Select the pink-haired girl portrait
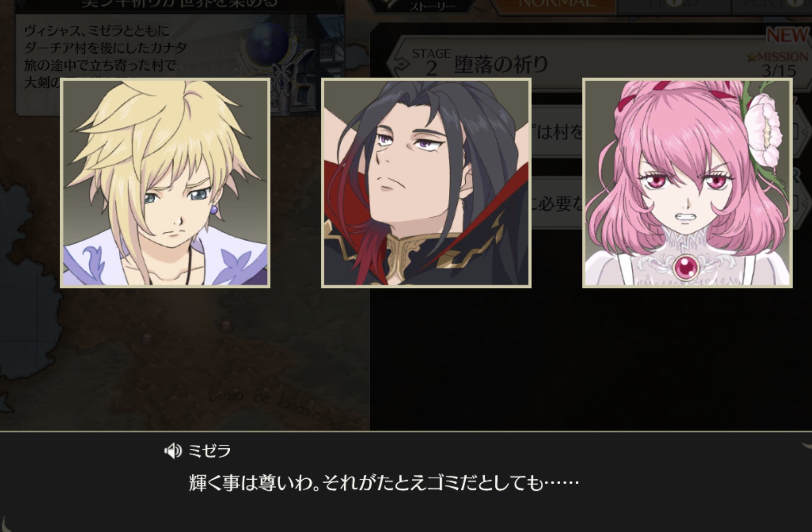The image size is (812, 532). click(x=687, y=183)
